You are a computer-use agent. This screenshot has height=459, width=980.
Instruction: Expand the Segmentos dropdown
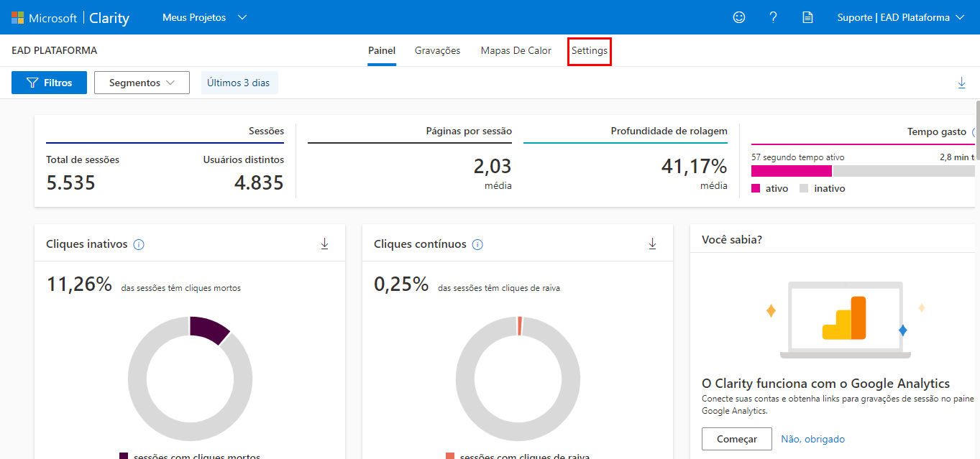142,83
